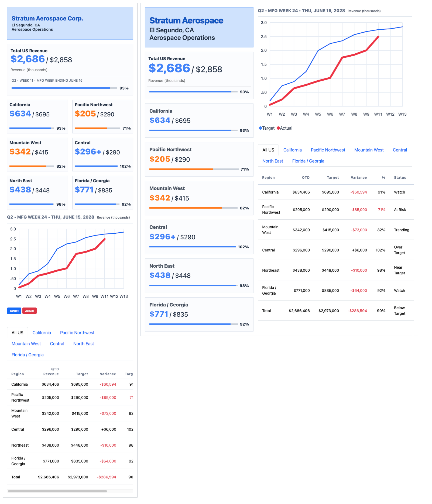This screenshot has height=504, width=432.
Task: Select the All US tab in right panel
Action: click(x=268, y=150)
